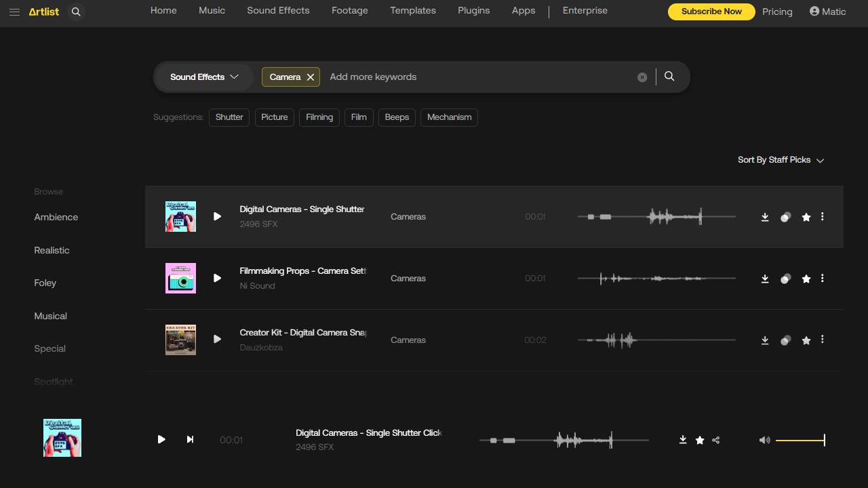868x488 pixels.
Task: Seek in the Filmmaking Props waveform
Action: [x=656, y=278]
